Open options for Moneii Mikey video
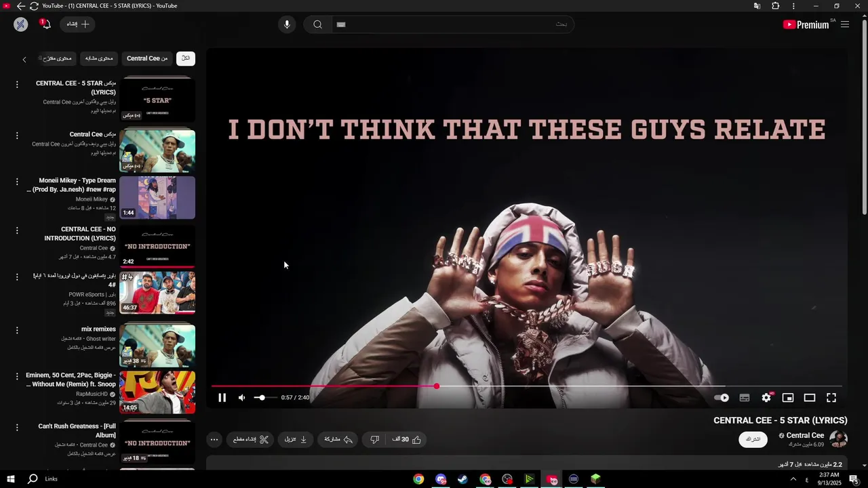The height and width of the screenshot is (488, 868). (17, 182)
